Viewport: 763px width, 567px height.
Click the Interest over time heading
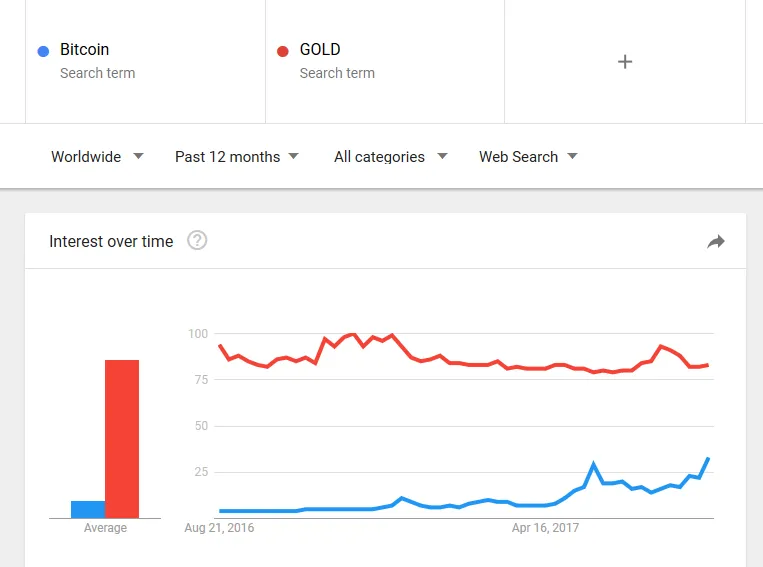point(111,241)
